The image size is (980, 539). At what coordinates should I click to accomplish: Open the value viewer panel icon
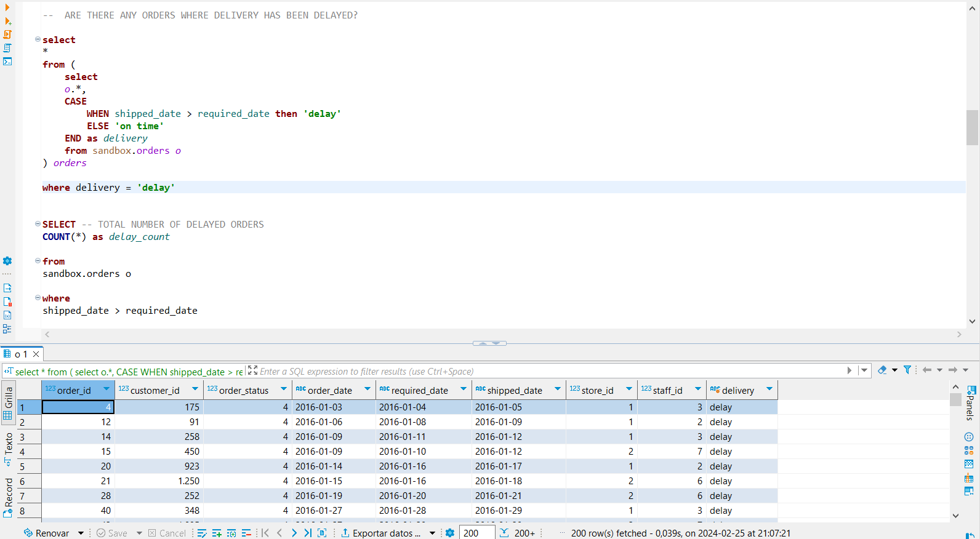tap(969, 437)
